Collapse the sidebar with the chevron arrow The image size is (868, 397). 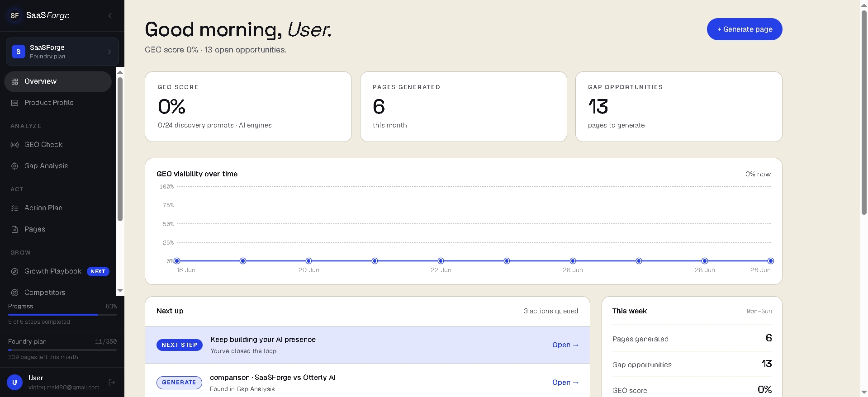(x=110, y=16)
